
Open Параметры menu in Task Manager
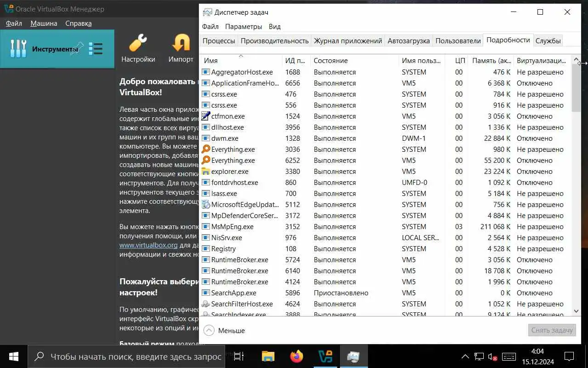(243, 26)
